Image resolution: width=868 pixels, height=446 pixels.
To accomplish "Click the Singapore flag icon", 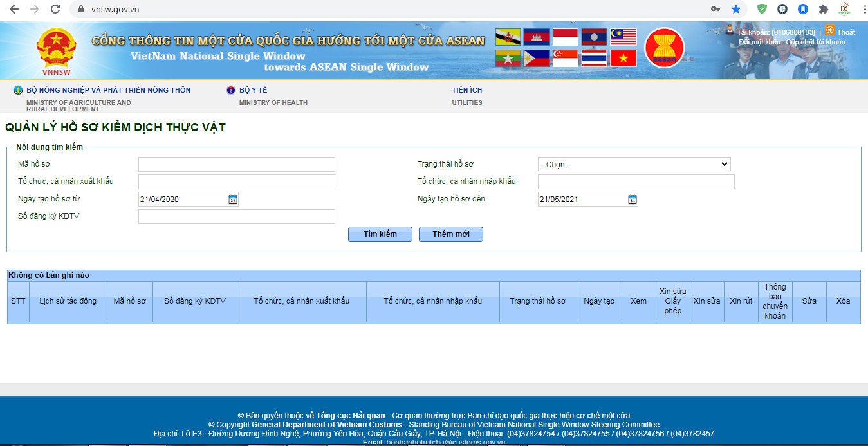I will pyautogui.click(x=566, y=59).
